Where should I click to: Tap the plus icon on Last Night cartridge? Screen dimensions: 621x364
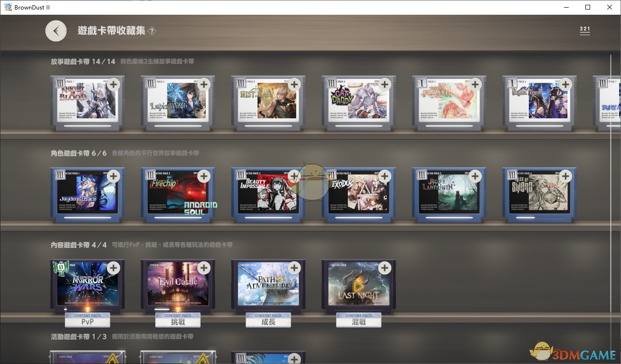tap(385, 268)
